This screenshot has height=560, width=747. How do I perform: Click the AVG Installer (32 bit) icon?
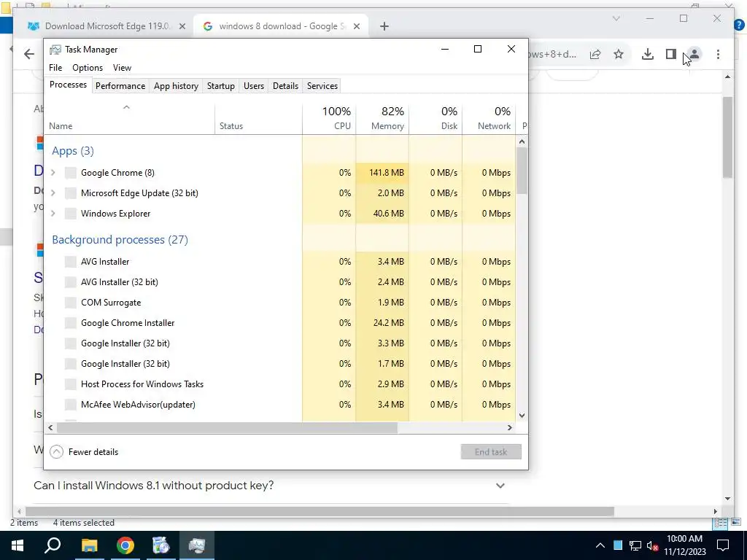[71, 282]
